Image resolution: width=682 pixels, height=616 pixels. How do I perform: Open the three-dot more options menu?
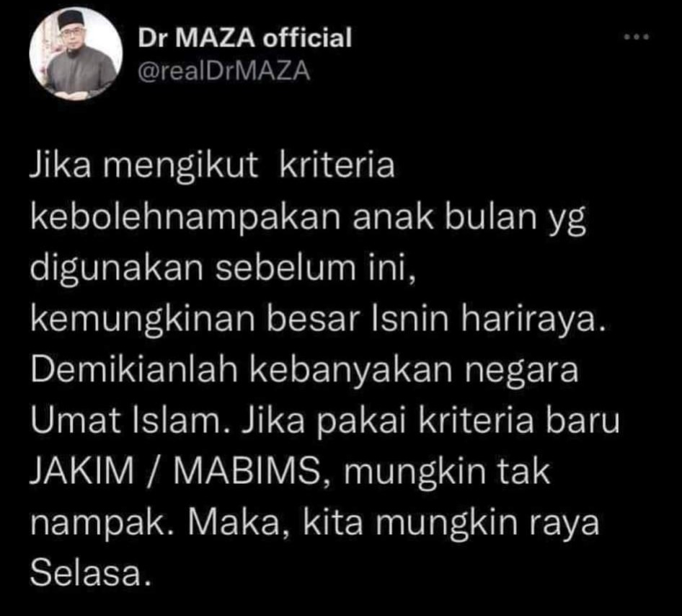(x=637, y=38)
